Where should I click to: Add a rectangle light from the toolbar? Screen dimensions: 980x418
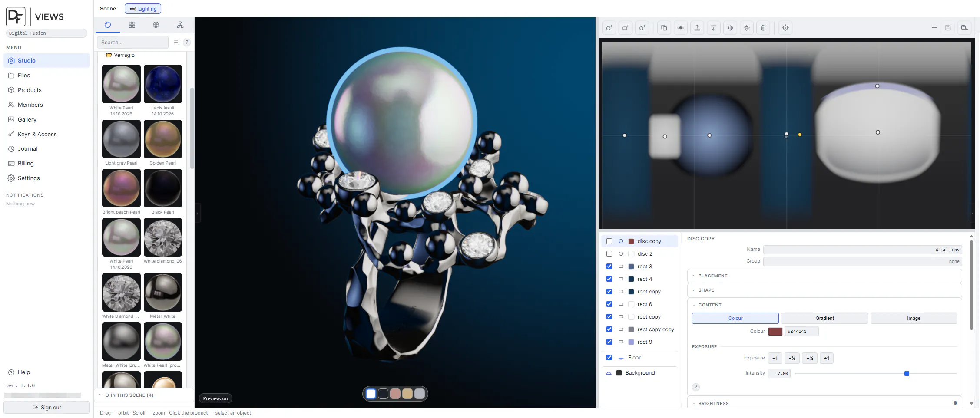pos(626,28)
